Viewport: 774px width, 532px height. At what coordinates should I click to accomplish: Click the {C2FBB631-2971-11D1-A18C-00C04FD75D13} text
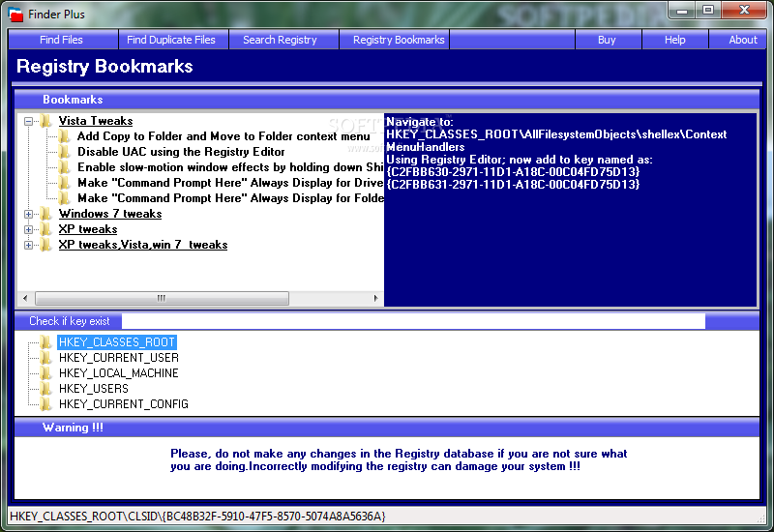[x=513, y=185]
